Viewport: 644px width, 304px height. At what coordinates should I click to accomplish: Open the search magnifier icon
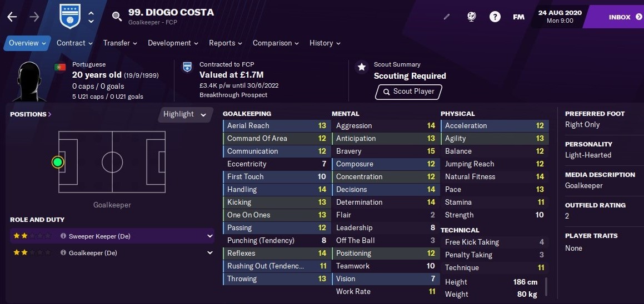pyautogui.click(x=117, y=17)
